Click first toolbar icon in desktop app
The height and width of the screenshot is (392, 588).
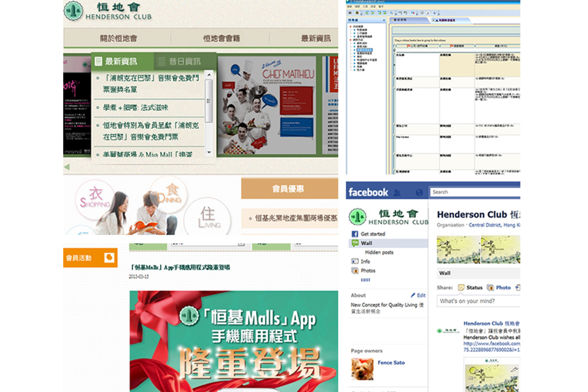pos(351,12)
